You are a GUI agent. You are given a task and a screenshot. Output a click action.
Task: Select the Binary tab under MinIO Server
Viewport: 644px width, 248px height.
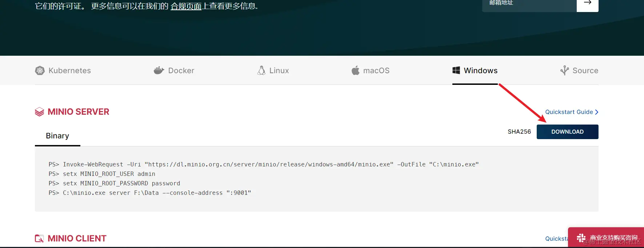click(x=57, y=136)
